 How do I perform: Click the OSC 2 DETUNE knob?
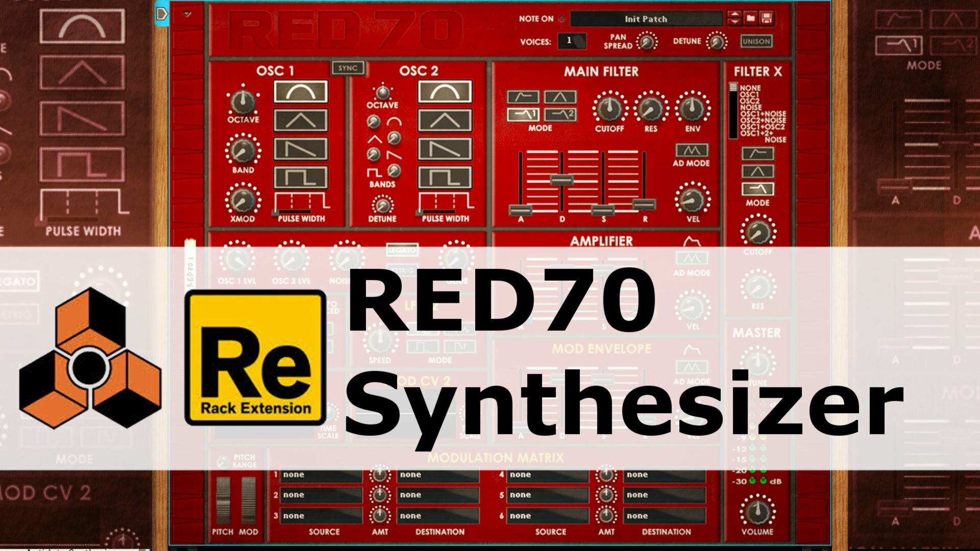pos(382,206)
